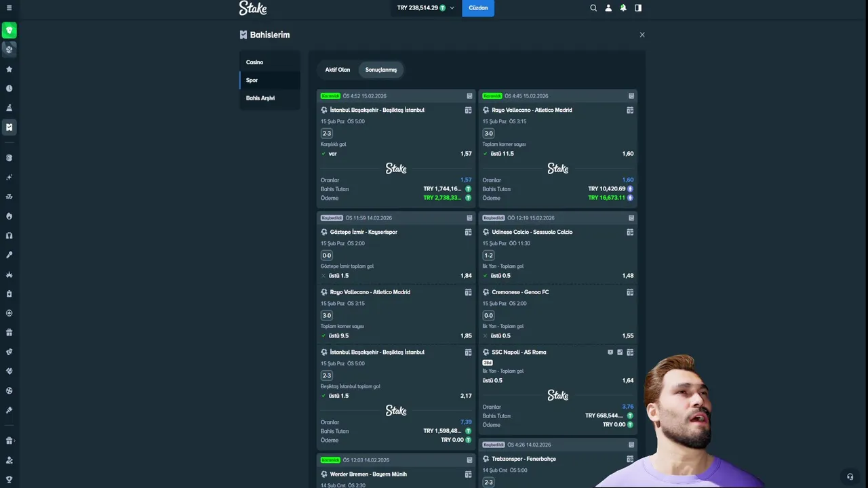Click the Cüzdan wallet button

pyautogui.click(x=478, y=8)
